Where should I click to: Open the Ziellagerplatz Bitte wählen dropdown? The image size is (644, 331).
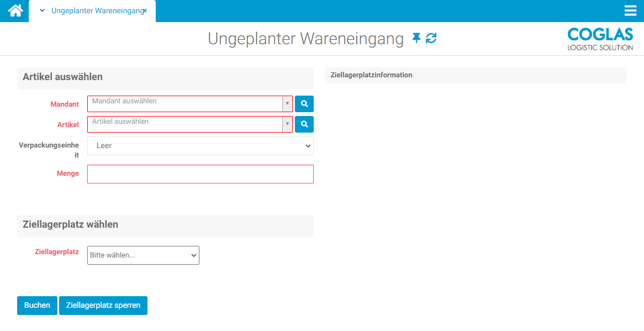point(142,255)
